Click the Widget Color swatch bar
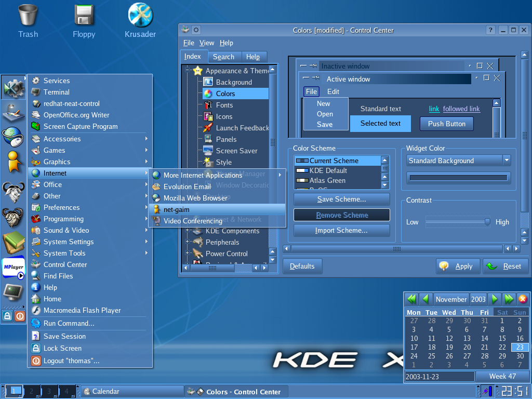Viewport: 532px width, 399px height. click(458, 178)
